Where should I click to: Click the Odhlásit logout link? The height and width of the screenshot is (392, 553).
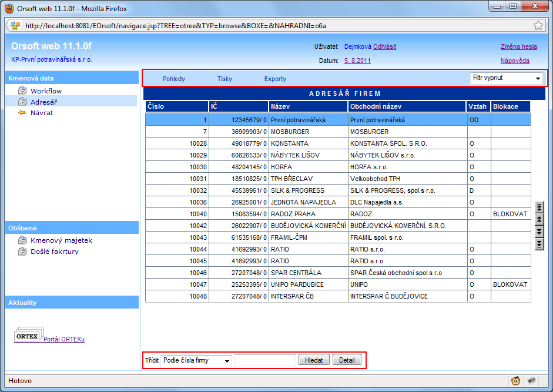[384, 47]
